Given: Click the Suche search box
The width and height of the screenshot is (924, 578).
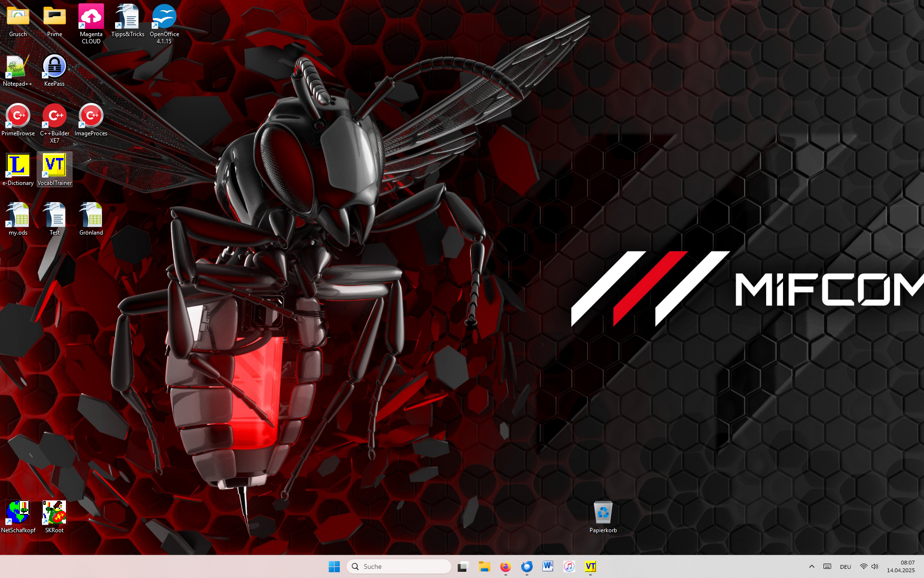Looking at the screenshot, I should [399, 566].
